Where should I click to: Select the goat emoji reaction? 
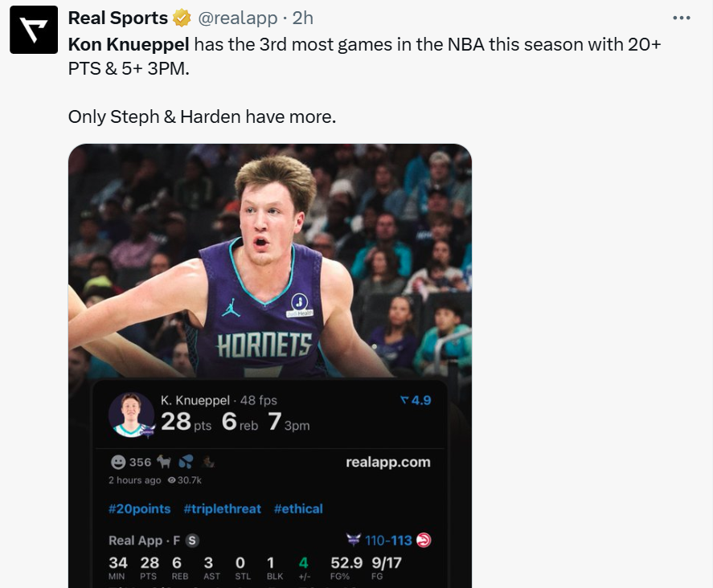pyautogui.click(x=164, y=462)
